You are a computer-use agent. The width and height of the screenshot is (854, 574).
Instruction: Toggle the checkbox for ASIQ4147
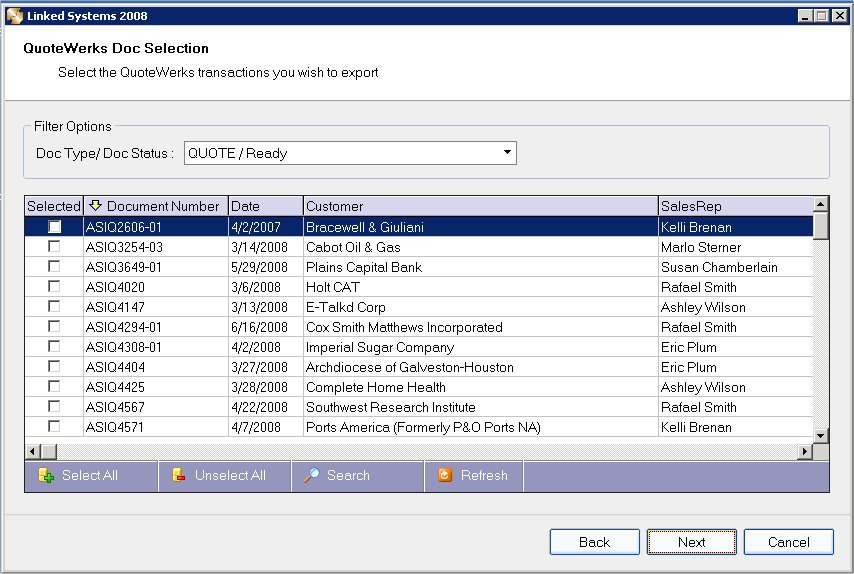pyautogui.click(x=54, y=306)
